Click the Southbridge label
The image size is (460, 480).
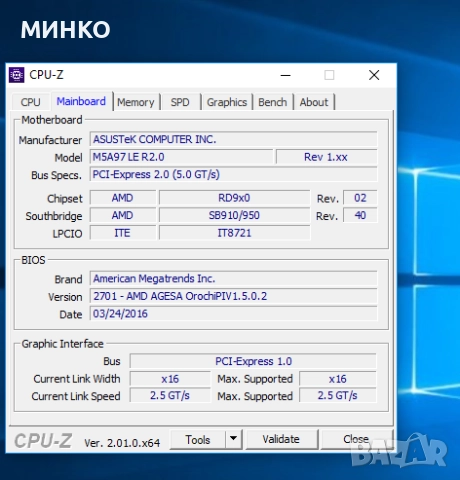click(x=54, y=216)
